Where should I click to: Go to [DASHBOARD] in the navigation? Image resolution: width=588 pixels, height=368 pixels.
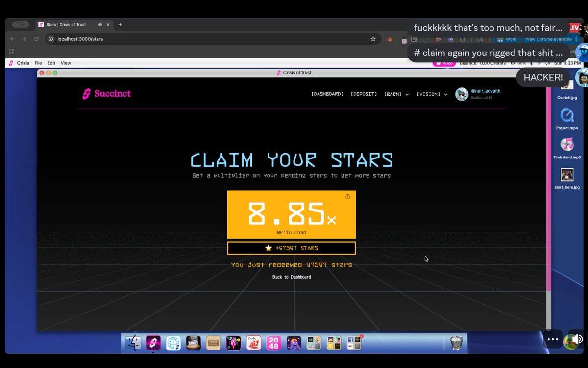pos(327,94)
